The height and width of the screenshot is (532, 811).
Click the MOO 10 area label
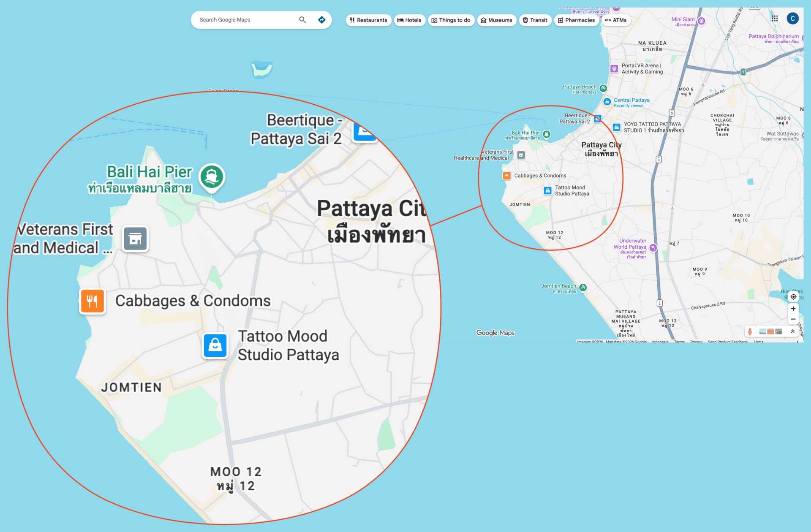pos(741,217)
